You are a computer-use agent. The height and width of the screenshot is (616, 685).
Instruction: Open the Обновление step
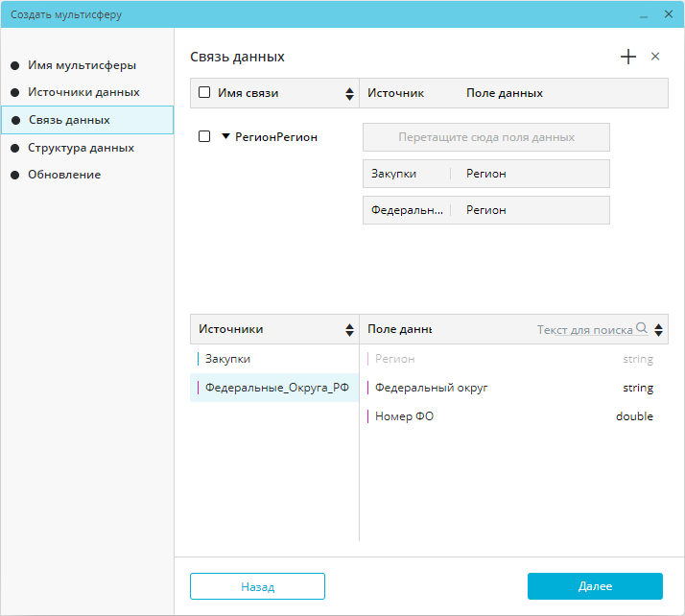[64, 175]
